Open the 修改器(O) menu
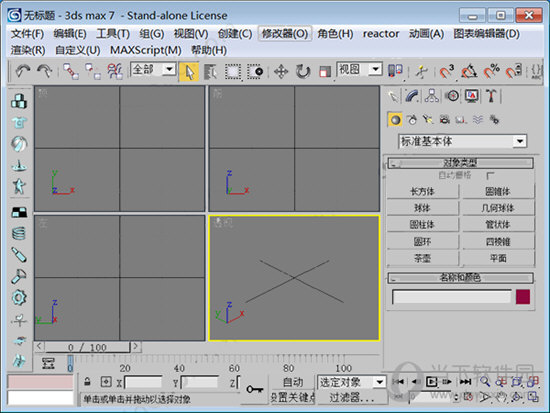 point(285,34)
